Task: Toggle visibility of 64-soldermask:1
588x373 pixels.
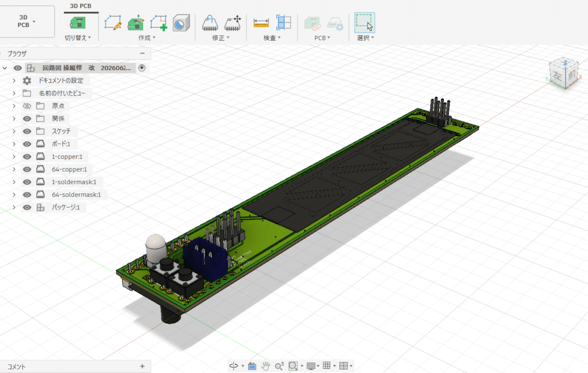Action: tap(26, 195)
